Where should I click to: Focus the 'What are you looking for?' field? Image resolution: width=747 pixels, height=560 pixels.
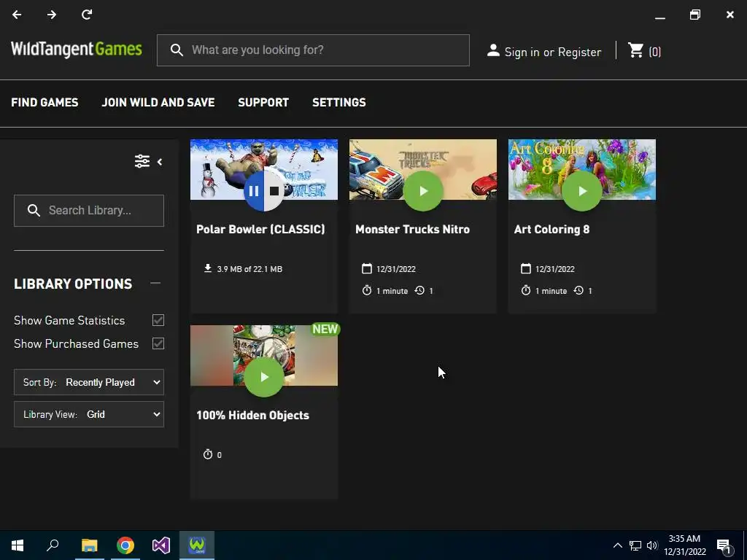coord(313,50)
